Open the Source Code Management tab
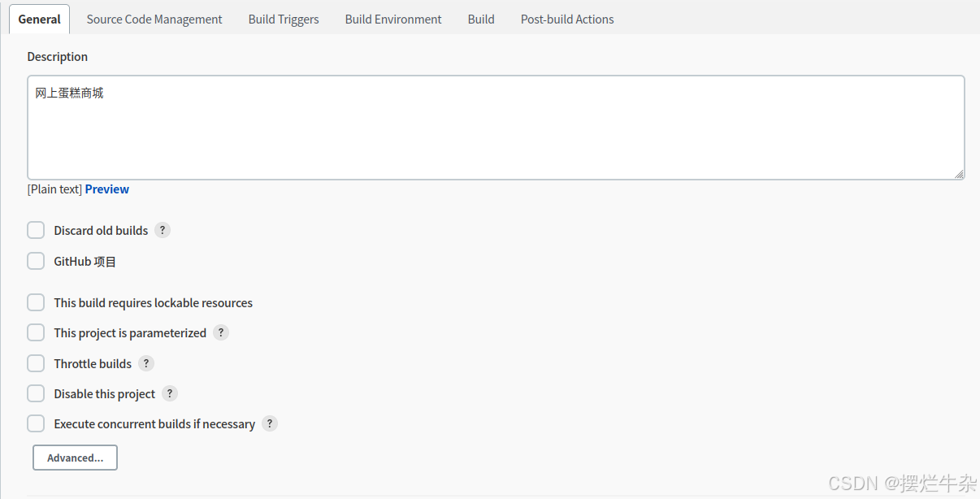This screenshot has height=499, width=980. tap(154, 19)
